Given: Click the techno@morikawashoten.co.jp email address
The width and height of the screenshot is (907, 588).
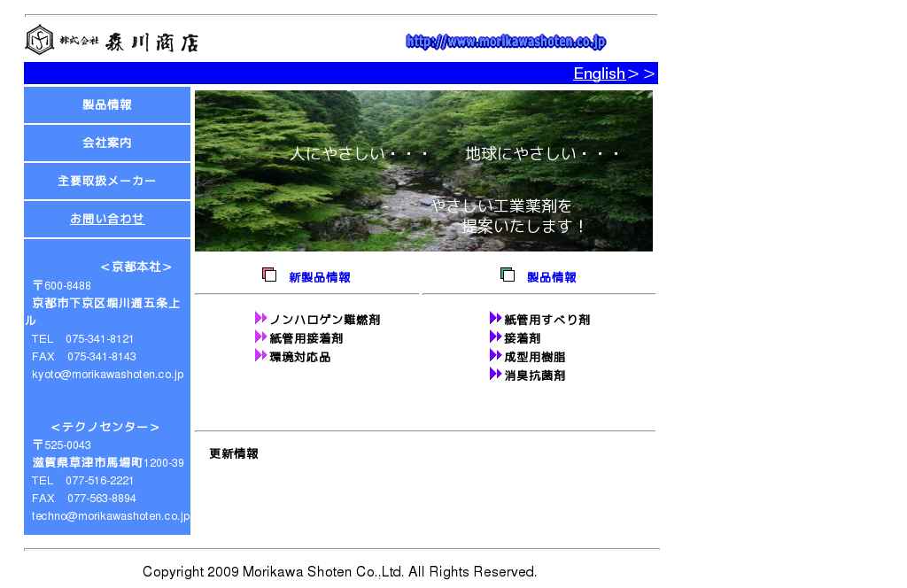Looking at the screenshot, I should pos(111,516).
